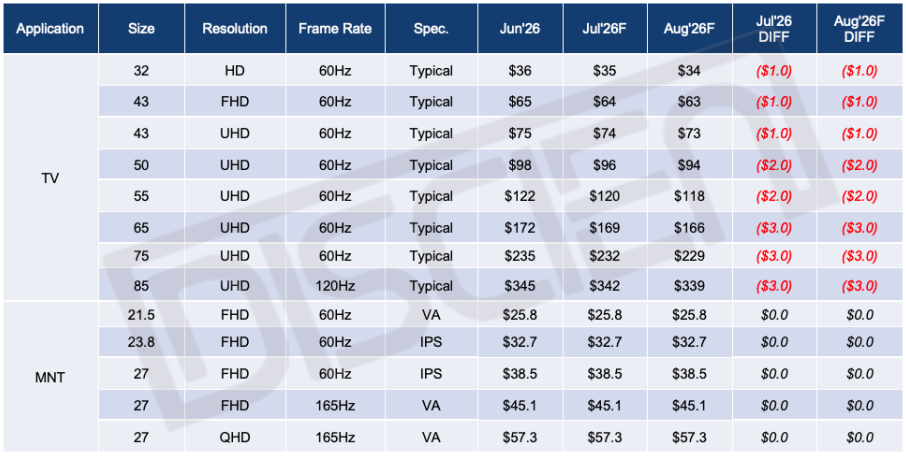The width and height of the screenshot is (906, 458).
Task: Select the Frame Rate column header
Action: click(x=335, y=29)
